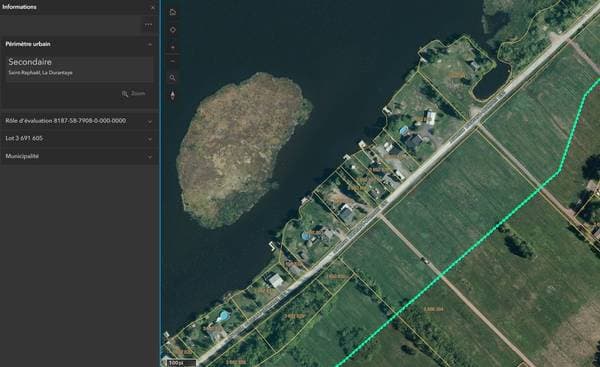Expand the Municipalité entry
Screen dimensions: 600x367
[x=80, y=156]
